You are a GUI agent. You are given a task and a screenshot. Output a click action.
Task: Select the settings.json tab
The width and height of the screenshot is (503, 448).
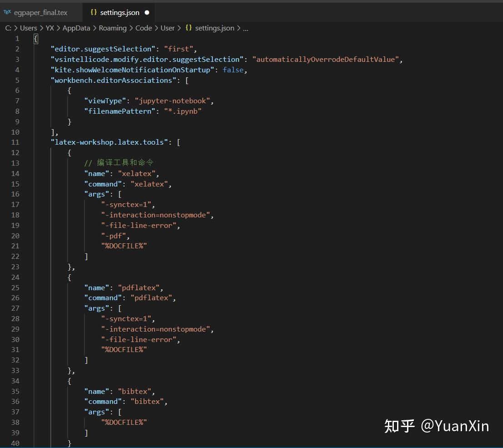pyautogui.click(x=119, y=12)
